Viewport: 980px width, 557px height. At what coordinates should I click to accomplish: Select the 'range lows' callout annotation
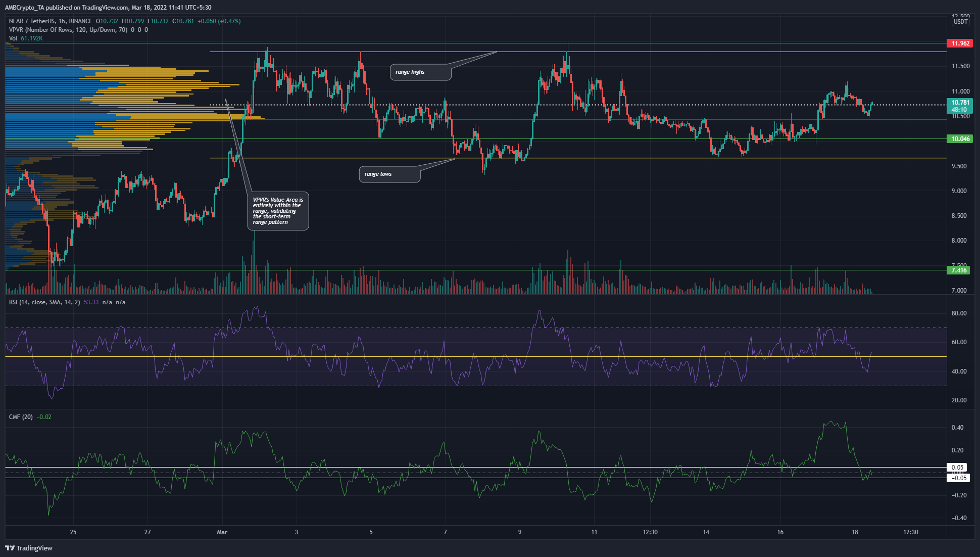[x=389, y=174]
